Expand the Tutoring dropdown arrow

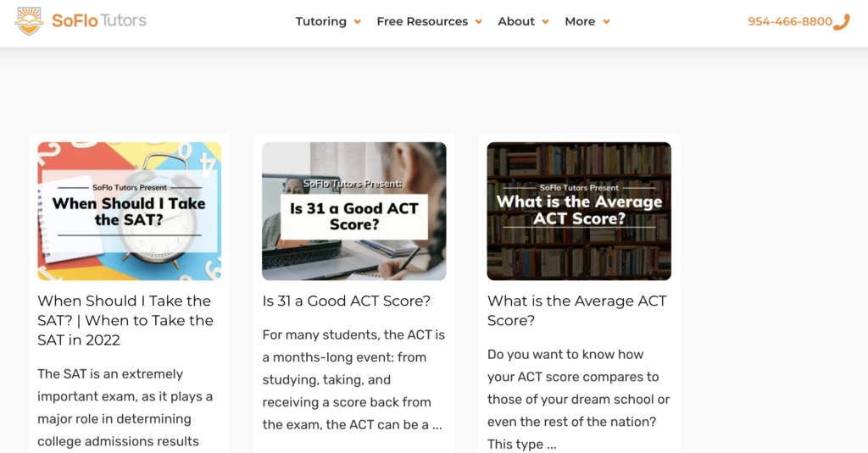point(357,22)
